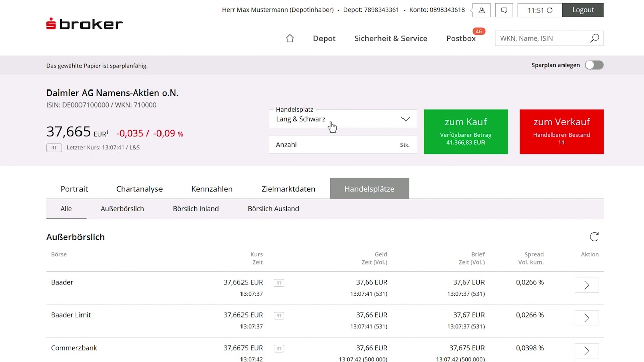Open the Depot menu
Image resolution: width=644 pixels, height=362 pixels.
[324, 38]
